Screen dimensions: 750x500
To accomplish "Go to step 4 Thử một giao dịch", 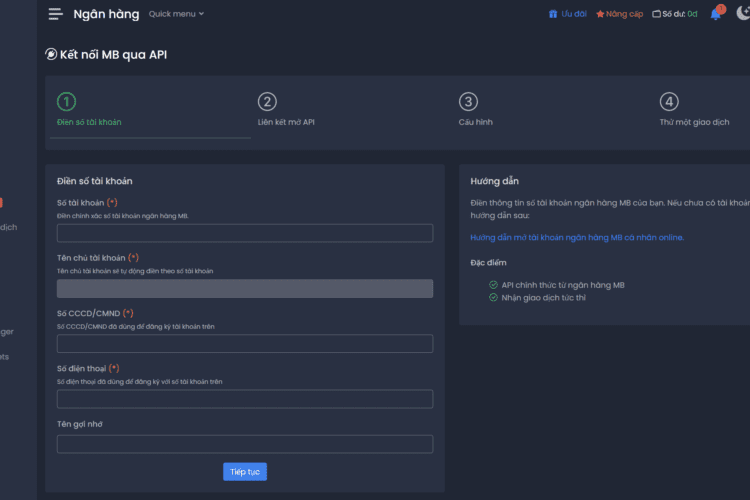I will pyautogui.click(x=669, y=101).
